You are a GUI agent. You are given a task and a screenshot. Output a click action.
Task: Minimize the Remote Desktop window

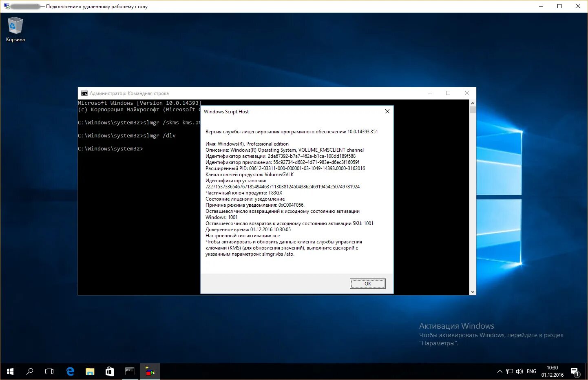tap(541, 6)
